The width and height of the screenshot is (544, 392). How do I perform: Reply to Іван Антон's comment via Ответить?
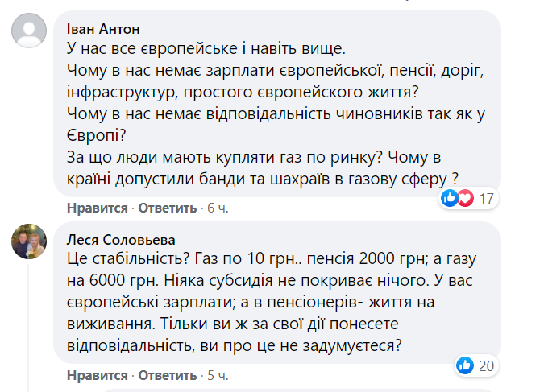[168, 208]
